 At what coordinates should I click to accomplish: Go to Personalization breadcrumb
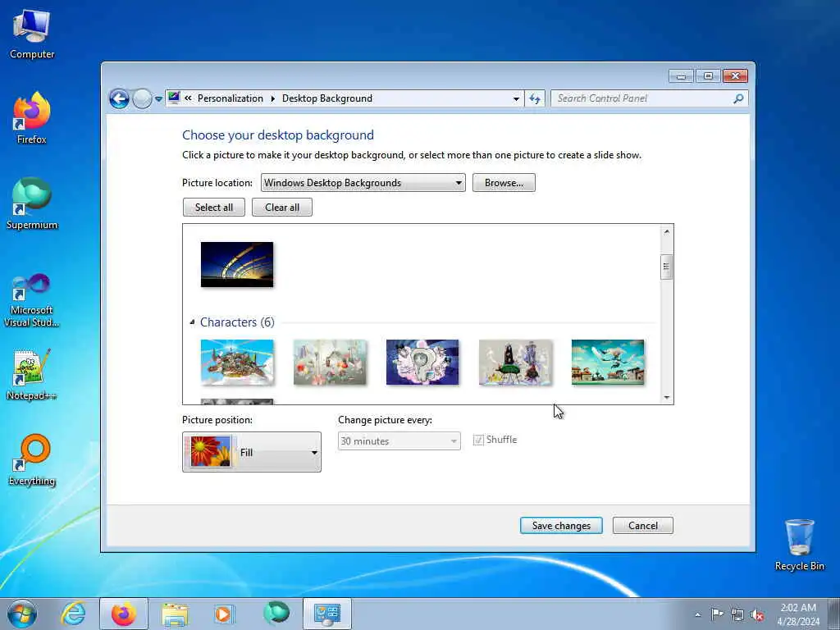click(231, 98)
